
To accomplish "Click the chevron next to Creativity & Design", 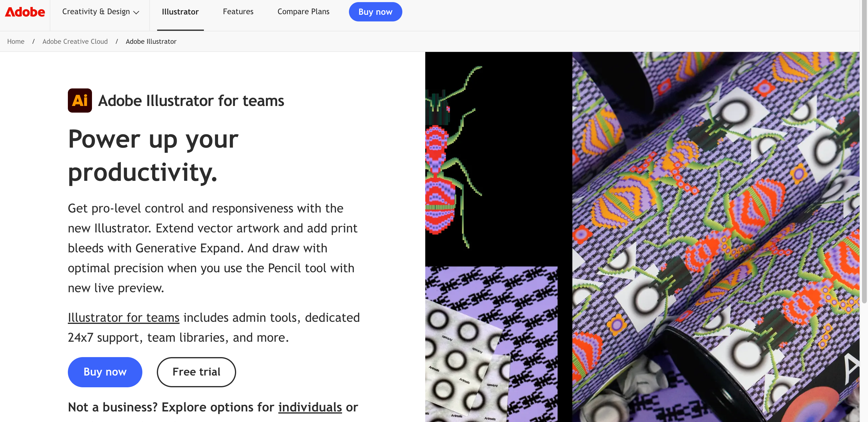I will pos(136,12).
